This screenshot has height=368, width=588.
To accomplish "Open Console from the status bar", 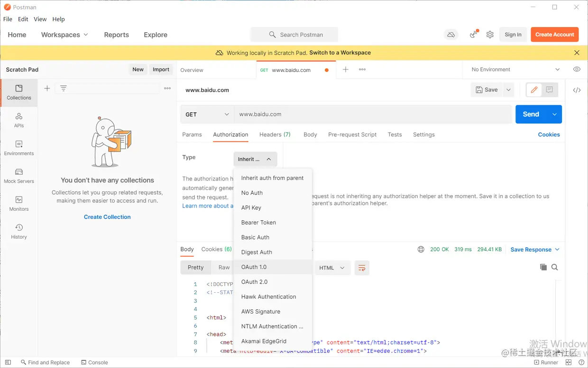I will click(94, 362).
